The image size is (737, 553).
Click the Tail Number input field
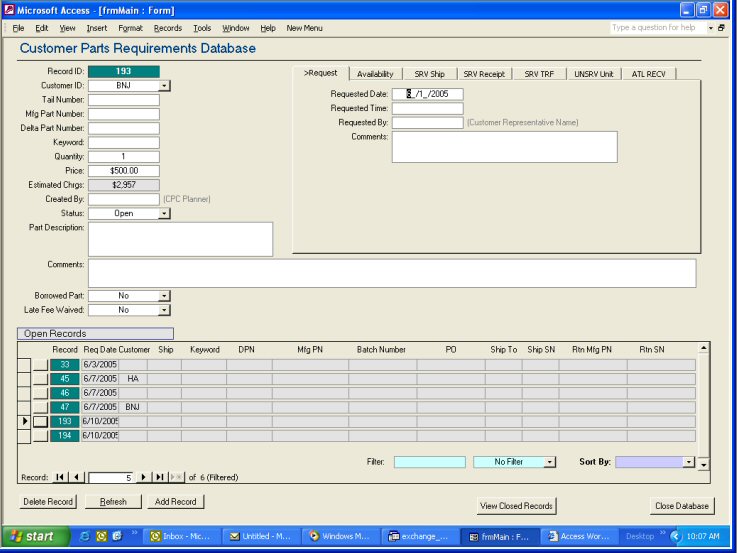tap(124, 100)
